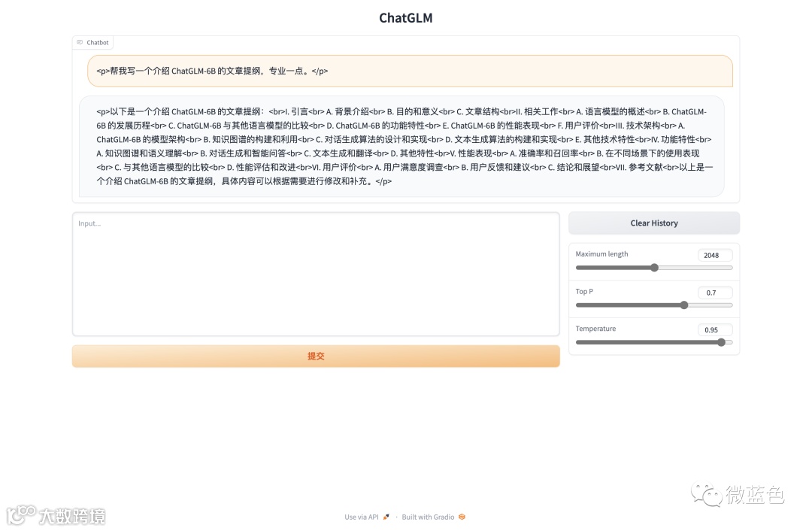
Task: Edit the Maximum length value 2048
Action: click(715, 256)
